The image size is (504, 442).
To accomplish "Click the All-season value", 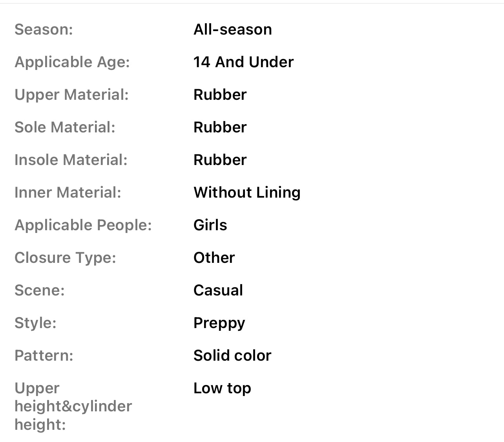I will click(x=232, y=29).
